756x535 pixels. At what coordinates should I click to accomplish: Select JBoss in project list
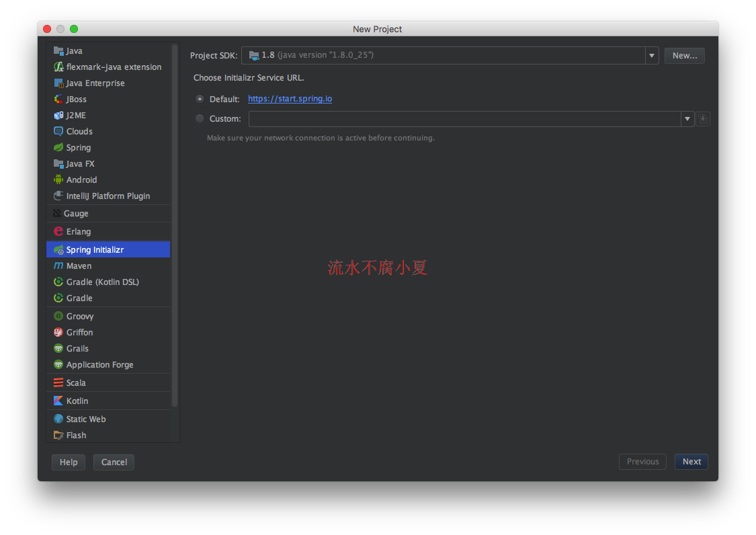pos(108,99)
